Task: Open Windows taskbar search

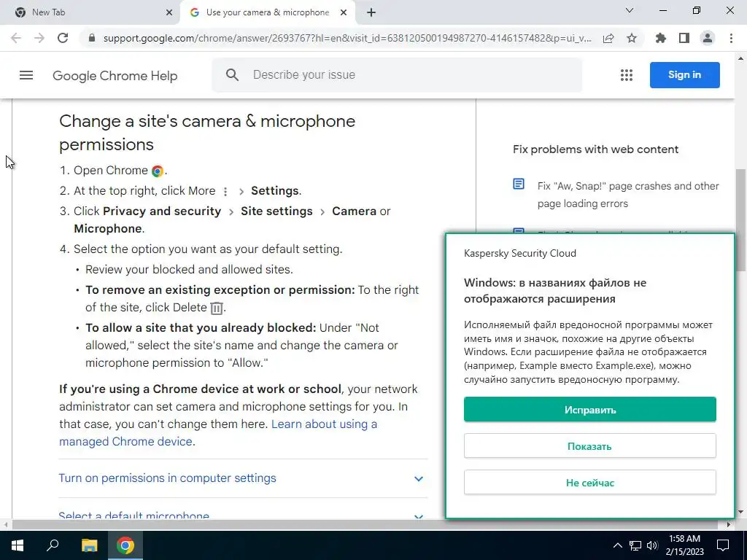Action: pyautogui.click(x=53, y=545)
